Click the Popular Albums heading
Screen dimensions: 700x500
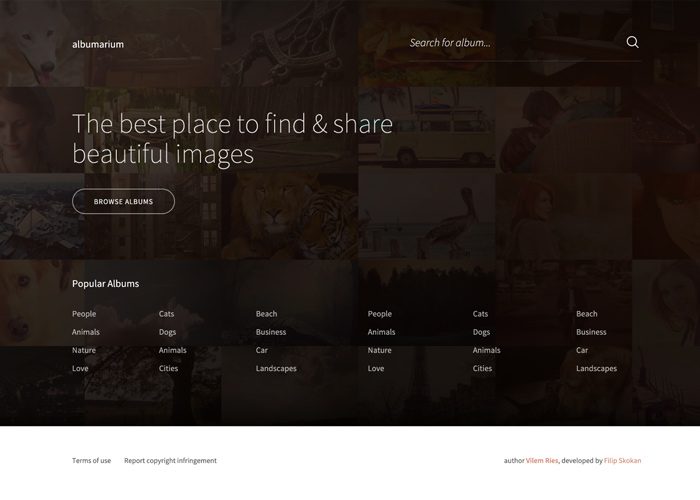105,283
